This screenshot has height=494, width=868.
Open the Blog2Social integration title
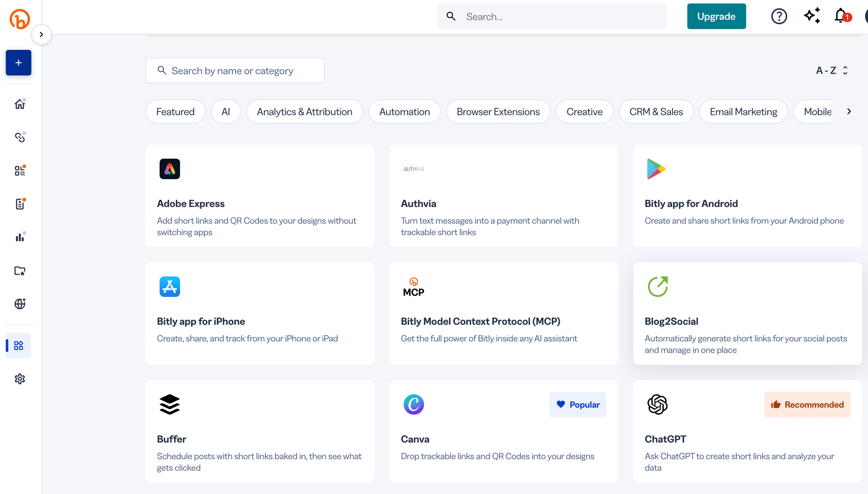[671, 321]
